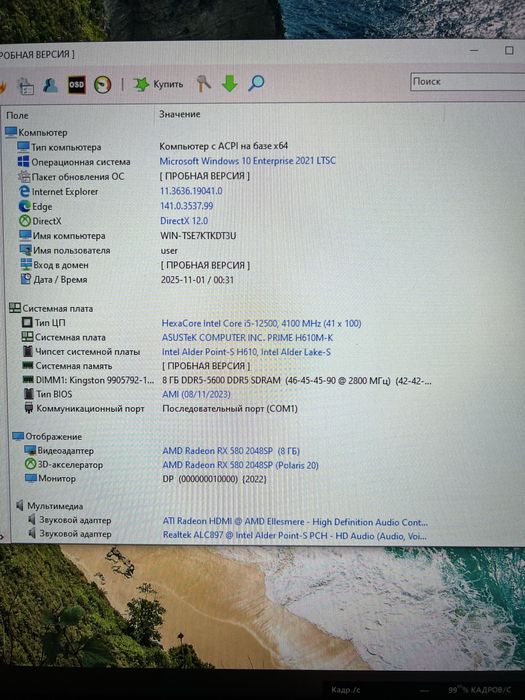Click the ATI Radeon HDMI row's speaker icon

[x=32, y=520]
